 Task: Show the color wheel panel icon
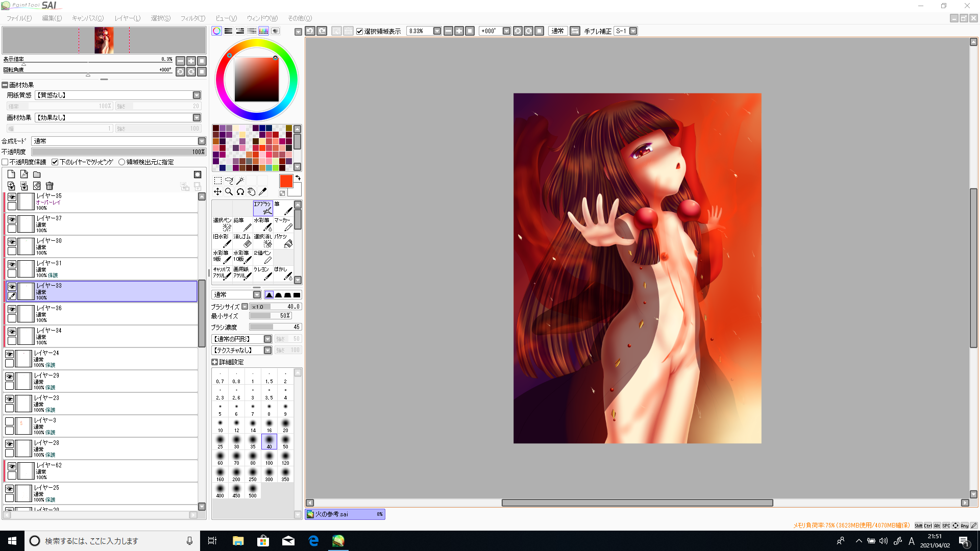point(217,31)
